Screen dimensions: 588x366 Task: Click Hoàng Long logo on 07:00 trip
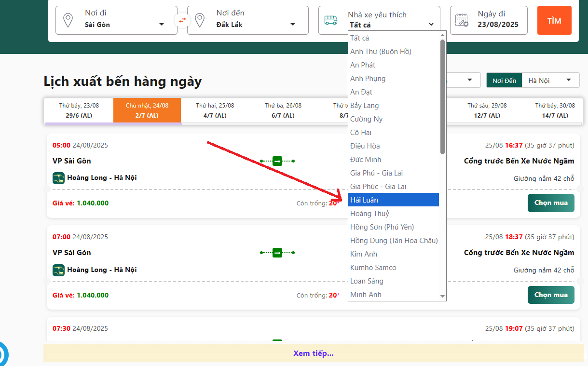point(58,270)
